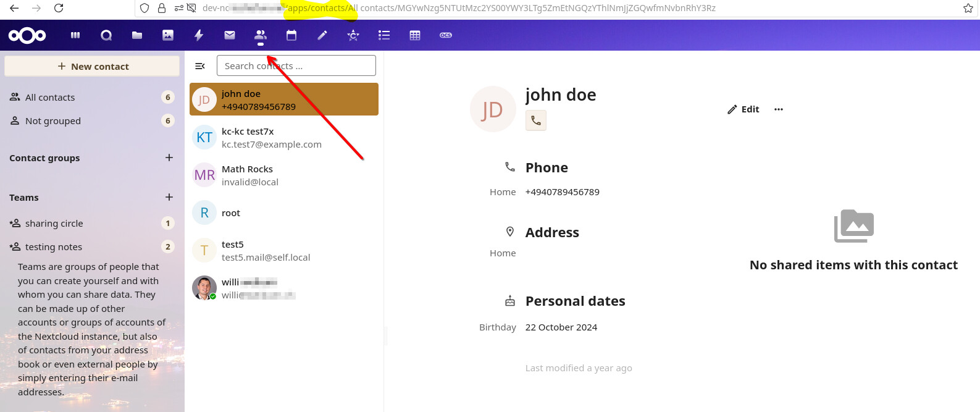Edit the john doe contact

[x=743, y=109]
